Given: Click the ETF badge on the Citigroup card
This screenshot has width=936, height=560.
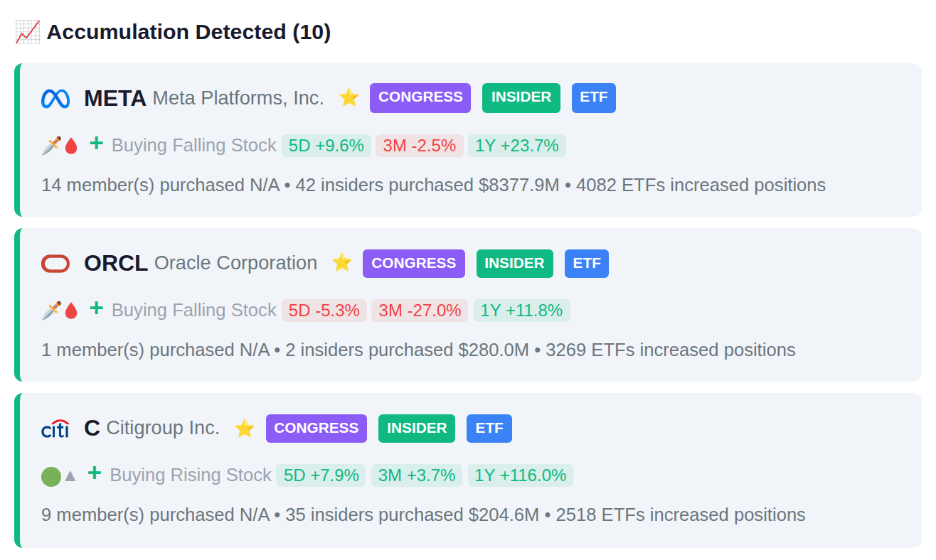Looking at the screenshot, I should click(x=489, y=429).
